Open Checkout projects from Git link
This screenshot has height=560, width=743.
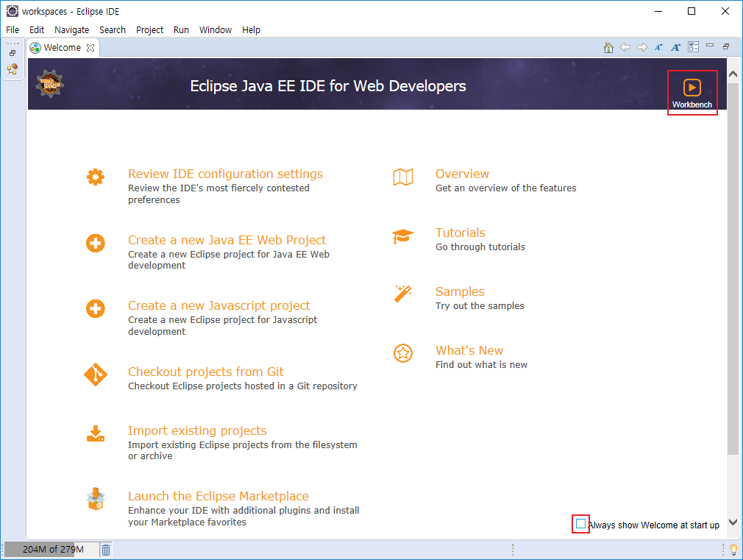(x=206, y=372)
